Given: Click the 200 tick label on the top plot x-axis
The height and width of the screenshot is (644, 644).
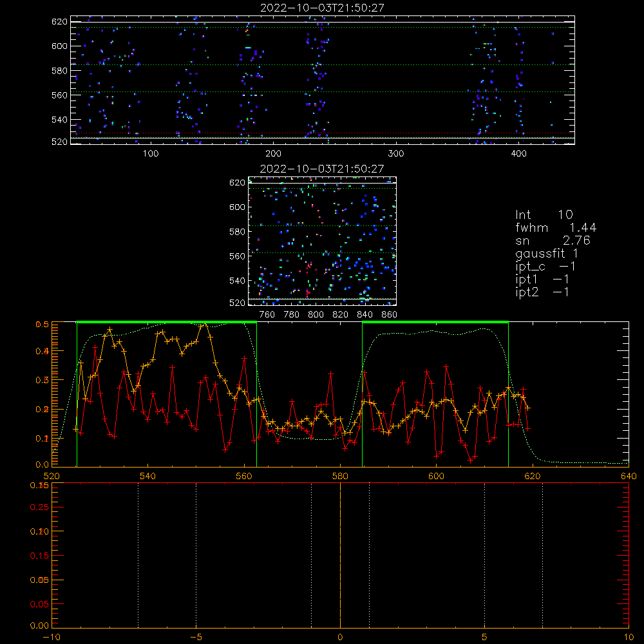Looking at the screenshot, I should pos(273,154).
